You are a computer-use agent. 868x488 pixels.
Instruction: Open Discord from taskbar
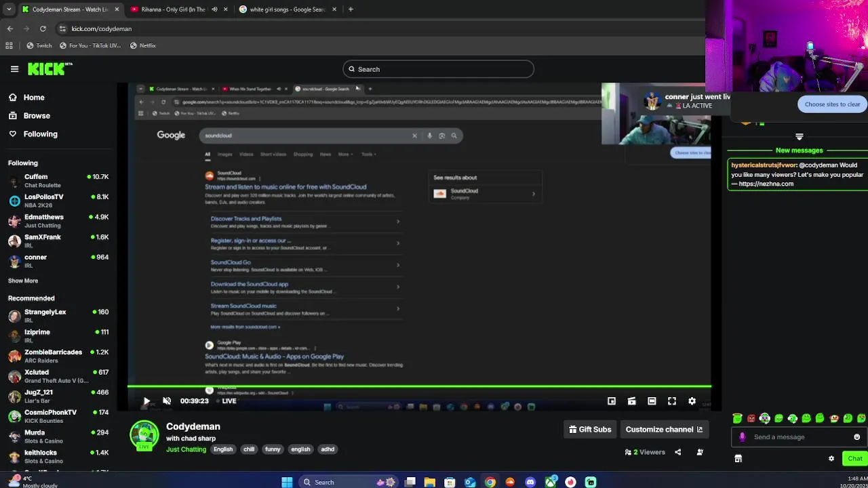click(530, 482)
